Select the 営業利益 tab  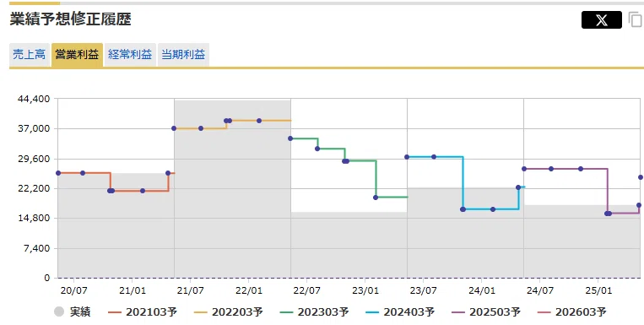coord(77,55)
